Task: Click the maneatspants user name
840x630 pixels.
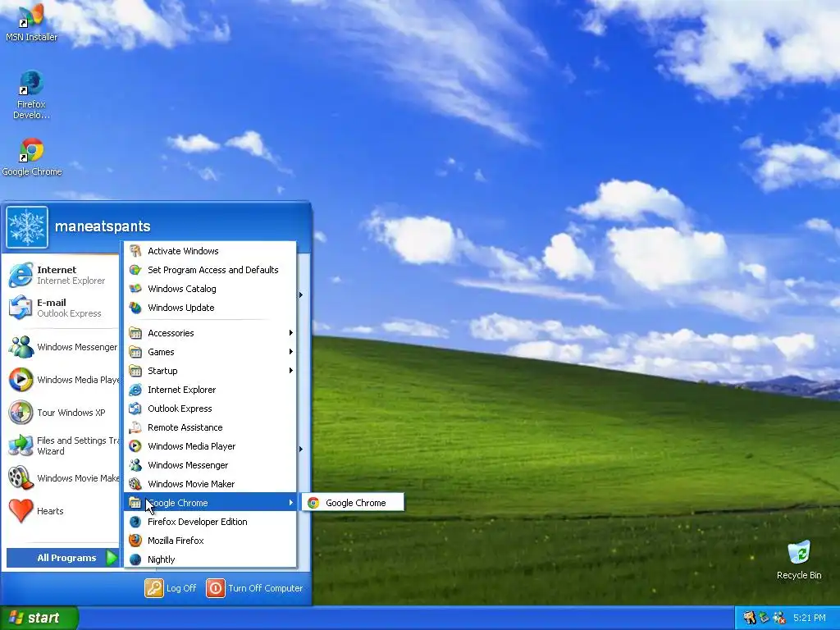Action: (103, 226)
